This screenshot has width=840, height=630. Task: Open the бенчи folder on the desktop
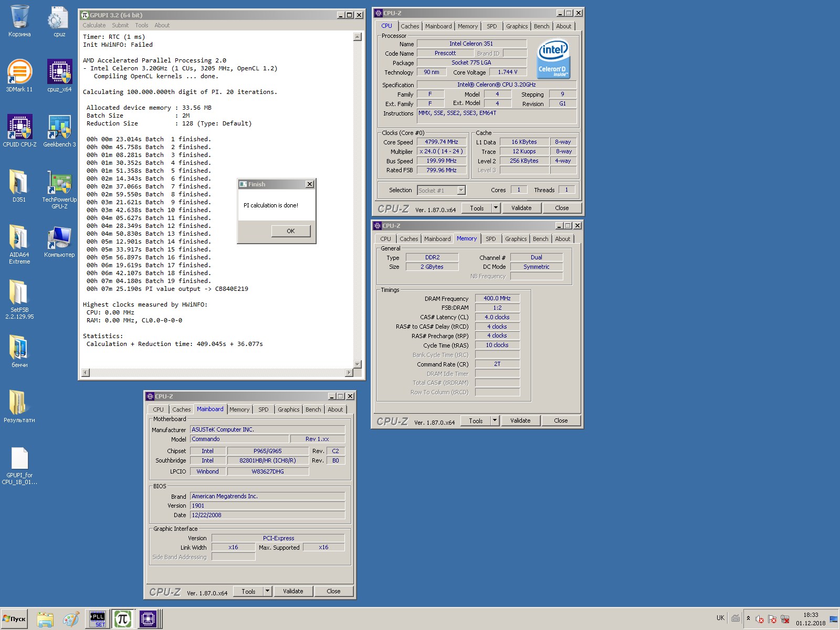19,352
